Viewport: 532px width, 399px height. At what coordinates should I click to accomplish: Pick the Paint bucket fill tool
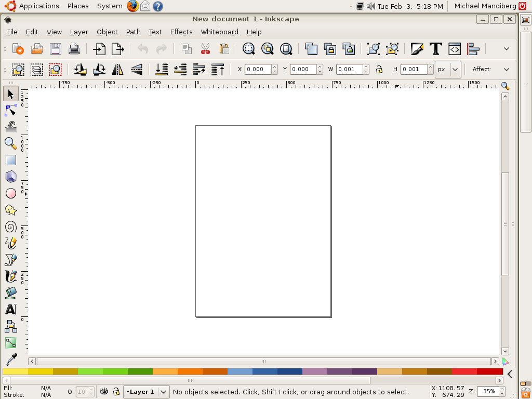pos(10,293)
